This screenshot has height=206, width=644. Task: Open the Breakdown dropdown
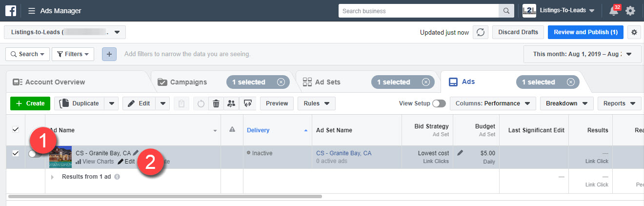coord(567,103)
